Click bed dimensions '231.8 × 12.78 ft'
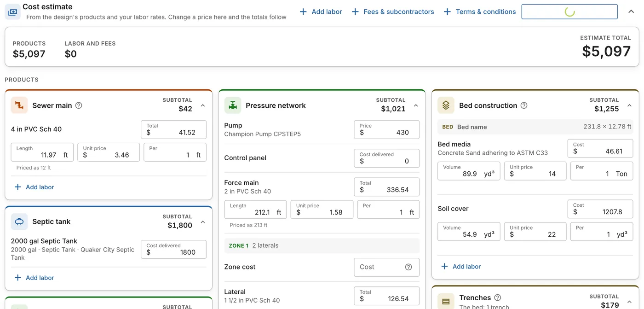 pyautogui.click(x=607, y=127)
